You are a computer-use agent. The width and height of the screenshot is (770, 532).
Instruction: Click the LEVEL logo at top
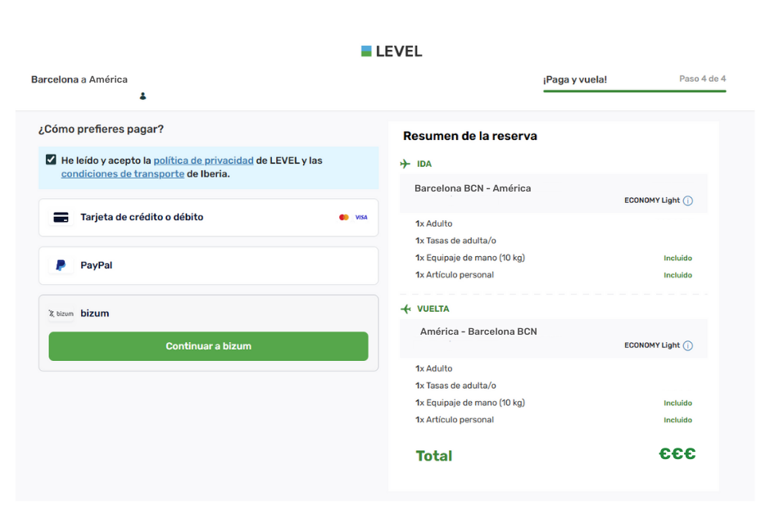point(392,51)
